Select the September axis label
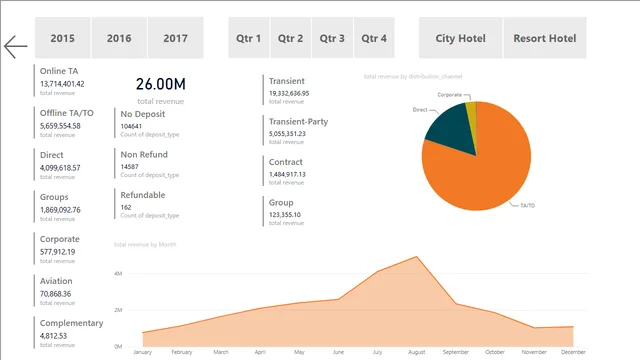 (456, 352)
